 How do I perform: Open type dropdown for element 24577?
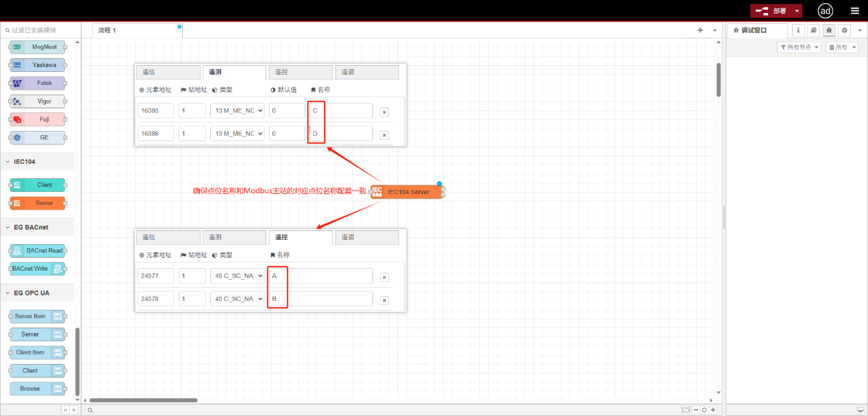point(237,276)
